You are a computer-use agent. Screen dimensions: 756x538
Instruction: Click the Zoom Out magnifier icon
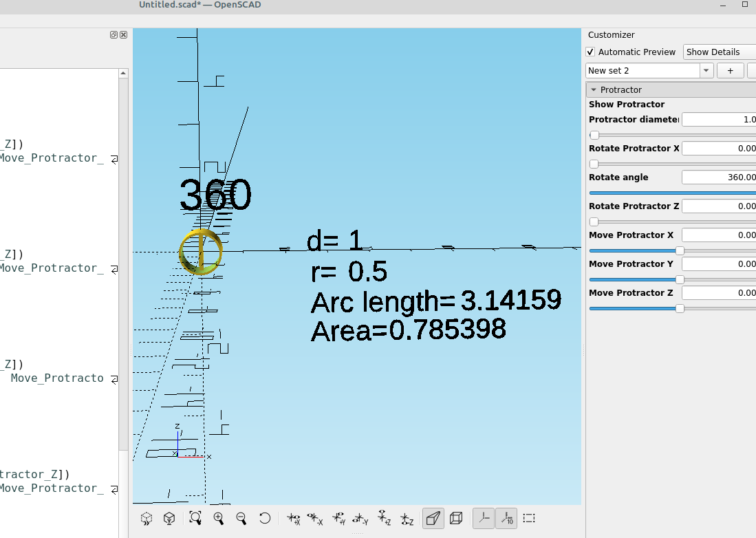point(241,518)
